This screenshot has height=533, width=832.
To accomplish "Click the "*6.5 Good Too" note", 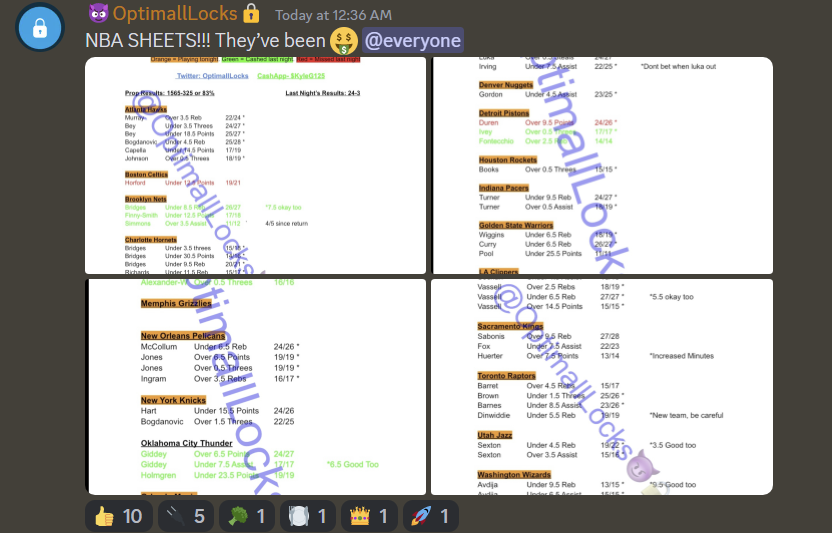I will coord(353,465).
